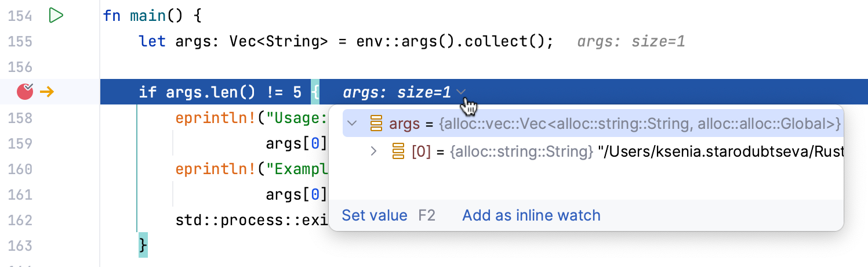Click the inline hint args: size=1 on collect line
This screenshot has height=267, width=868.
(x=631, y=42)
